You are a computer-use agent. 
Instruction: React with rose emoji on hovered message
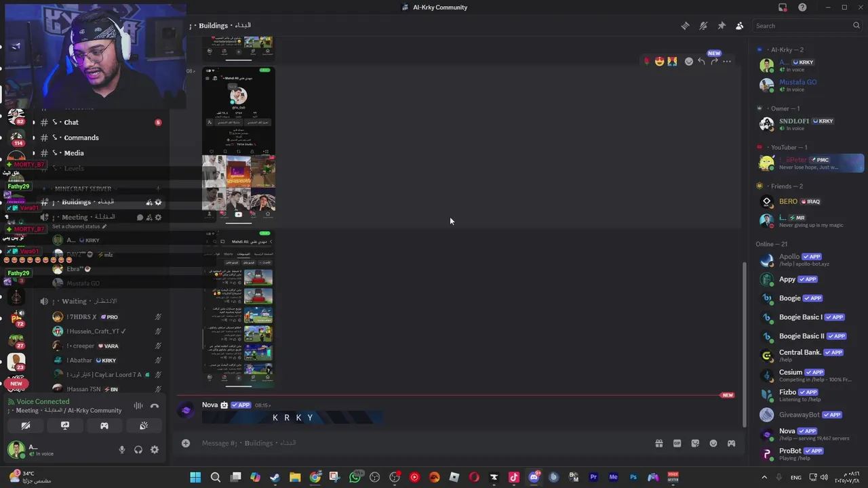647,62
